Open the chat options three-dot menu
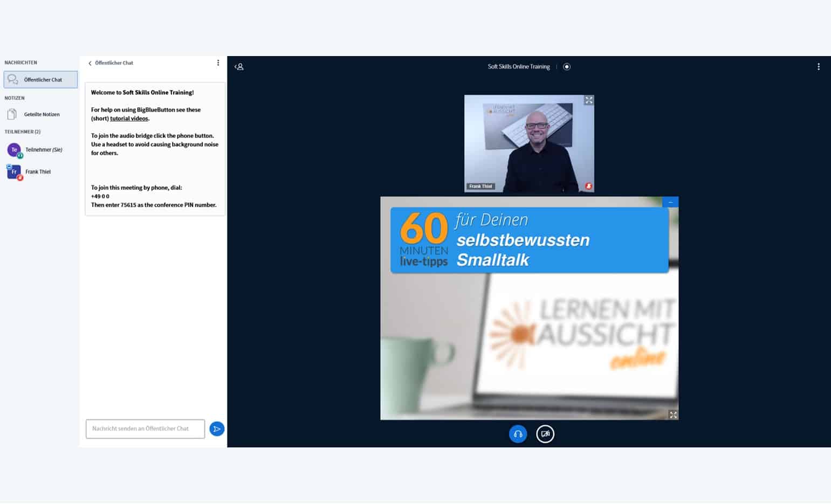831x504 pixels. coord(218,63)
